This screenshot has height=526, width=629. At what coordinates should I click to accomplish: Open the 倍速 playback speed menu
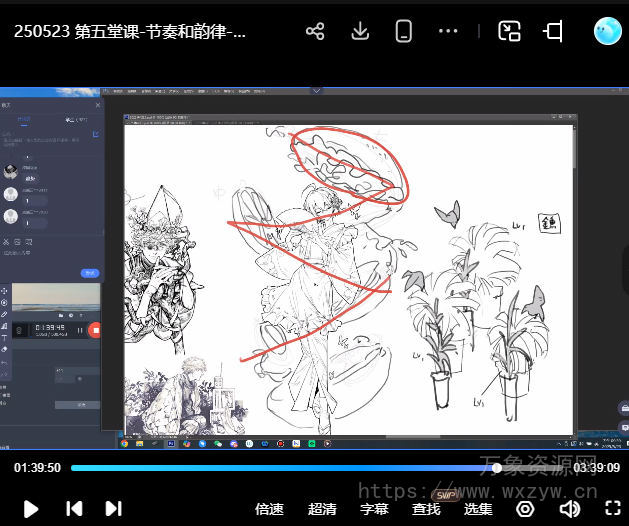[269, 509]
